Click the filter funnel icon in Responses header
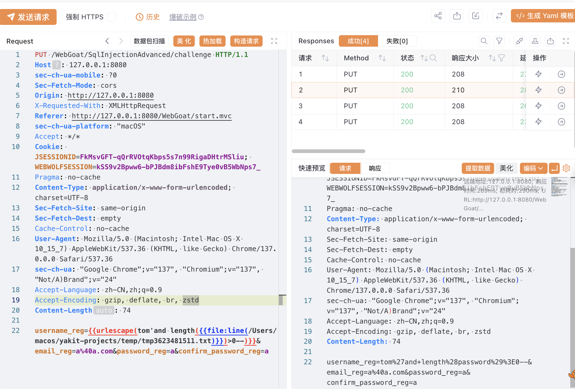Image resolution: width=575 pixels, height=392 pixels. (499, 41)
